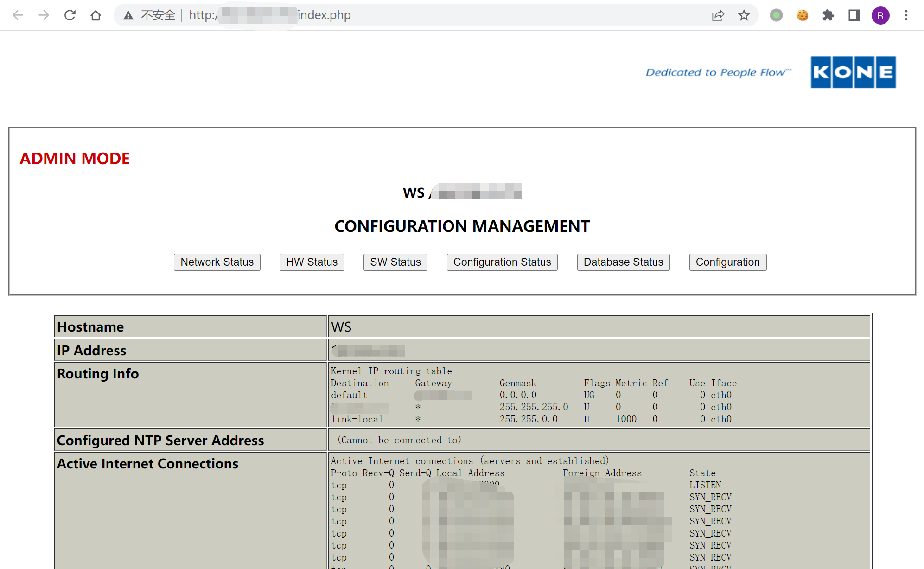Open the Configuration button
Viewport: 924px width, 569px height.
(727, 262)
